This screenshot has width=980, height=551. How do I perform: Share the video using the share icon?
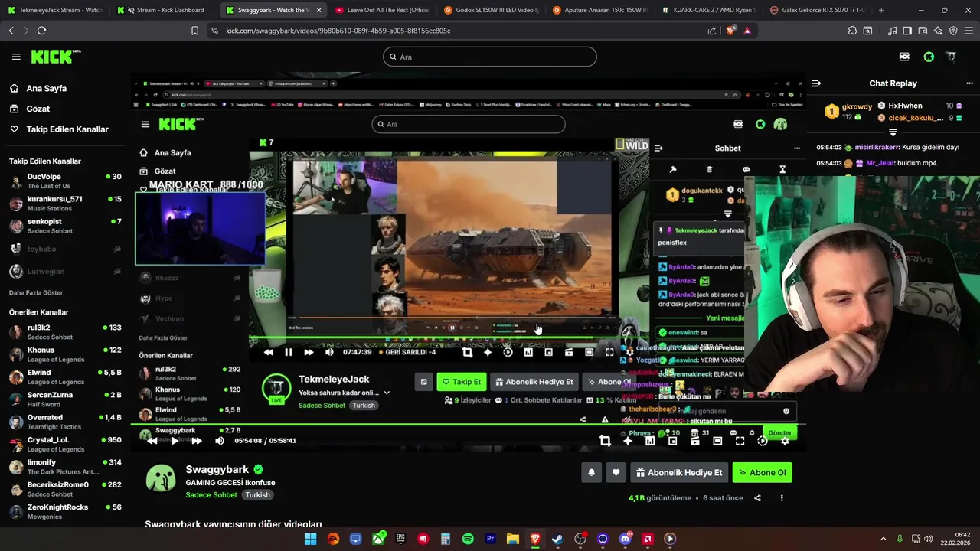757,498
